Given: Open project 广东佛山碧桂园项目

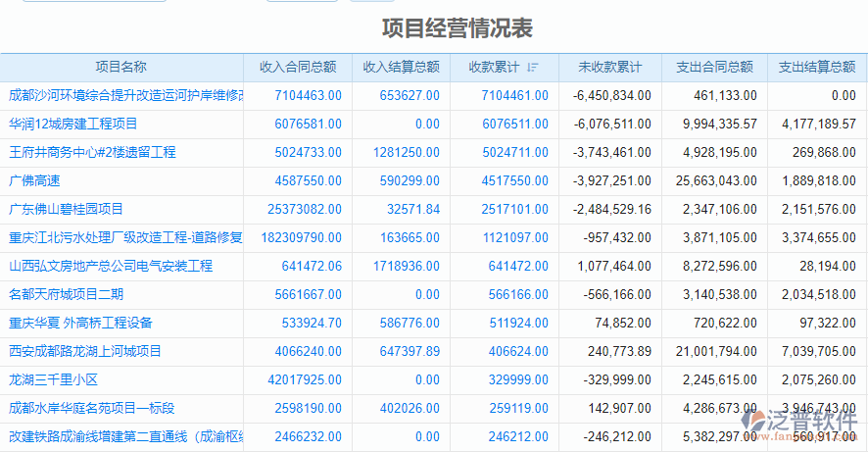Looking at the screenshot, I should point(66,209).
